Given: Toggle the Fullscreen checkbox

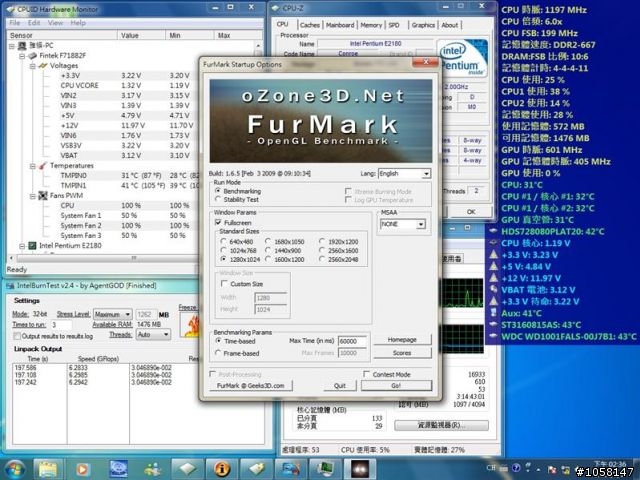Looking at the screenshot, I should (x=218, y=222).
